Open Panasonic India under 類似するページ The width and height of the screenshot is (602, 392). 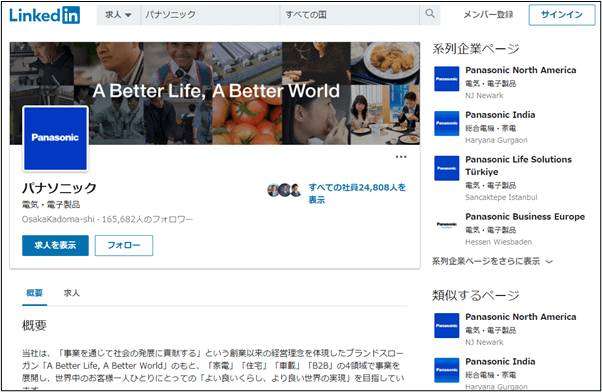(500, 362)
